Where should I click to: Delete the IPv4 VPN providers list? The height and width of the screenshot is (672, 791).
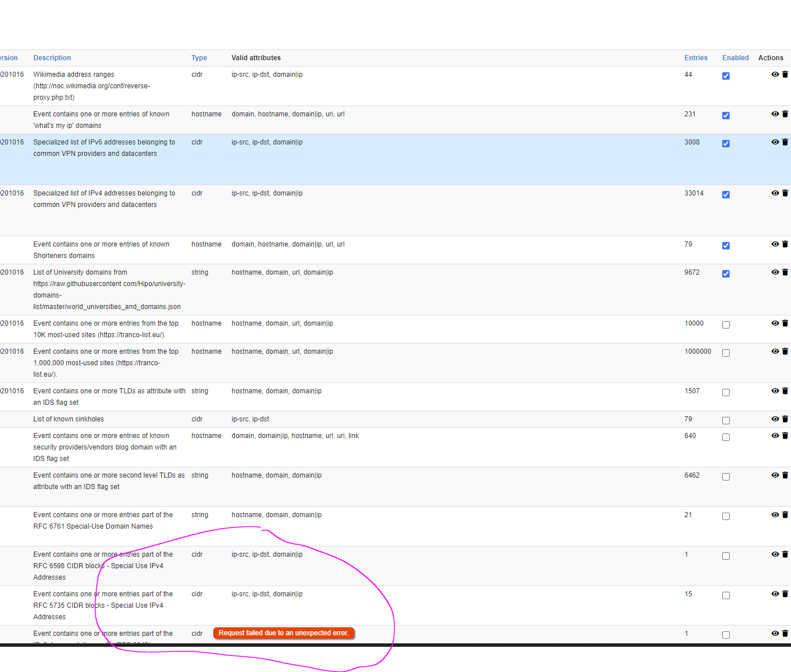785,193
